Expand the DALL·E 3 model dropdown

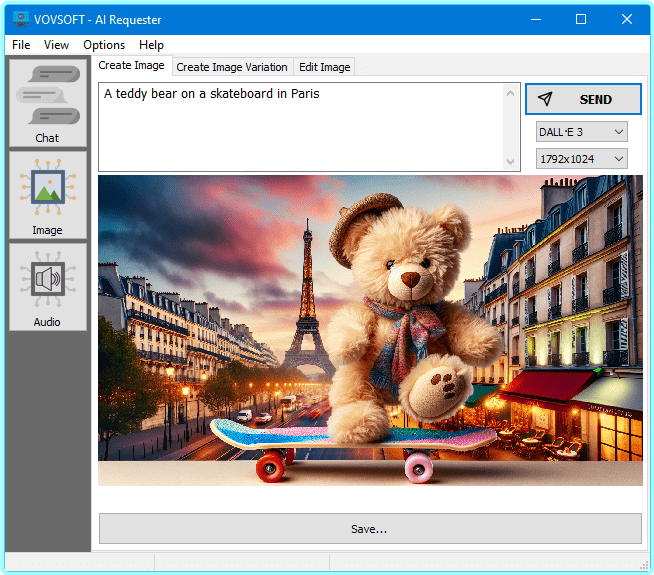pos(581,132)
